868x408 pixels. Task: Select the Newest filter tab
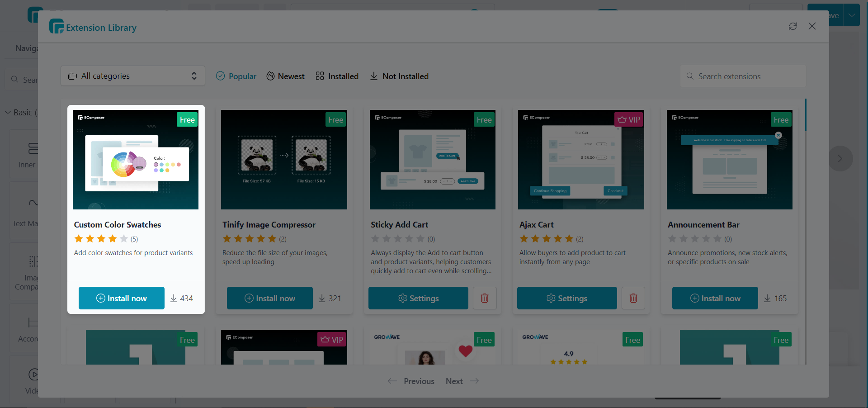(285, 76)
